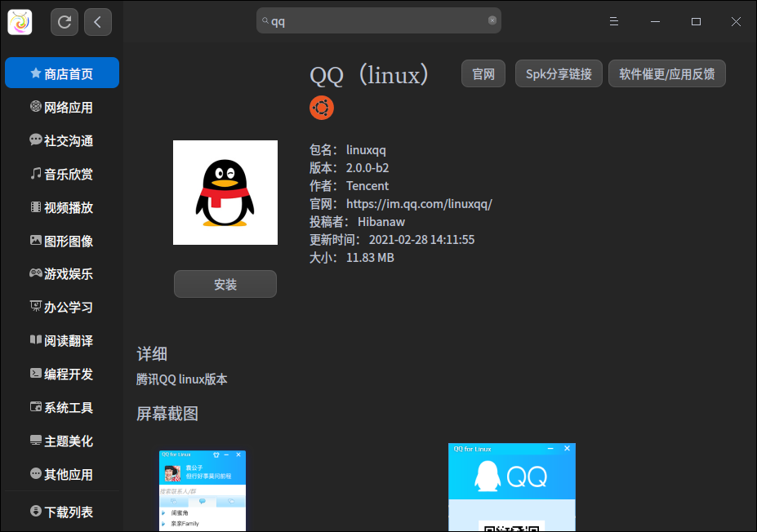The height and width of the screenshot is (532, 757).
Task: Select 音乐欣赏 category
Action: click(62, 174)
